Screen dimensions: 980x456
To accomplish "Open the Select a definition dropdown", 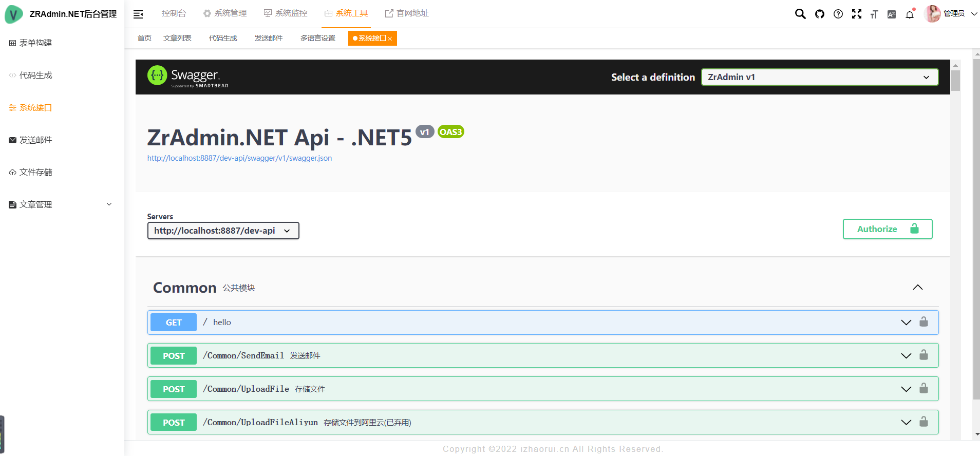I will pos(820,77).
